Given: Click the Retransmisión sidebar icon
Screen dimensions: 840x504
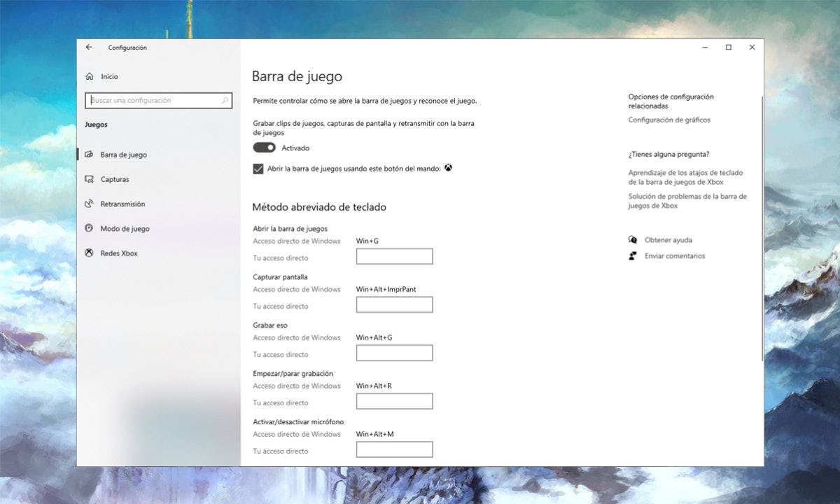Looking at the screenshot, I should 89,204.
